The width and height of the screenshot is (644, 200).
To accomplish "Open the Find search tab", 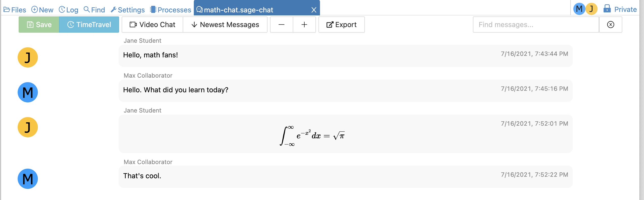I will (x=94, y=10).
